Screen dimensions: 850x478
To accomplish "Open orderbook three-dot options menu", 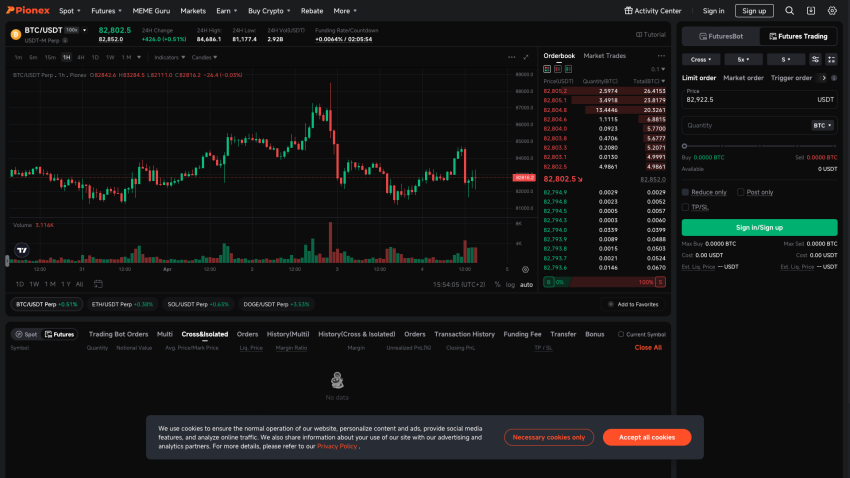I will 661,56.
